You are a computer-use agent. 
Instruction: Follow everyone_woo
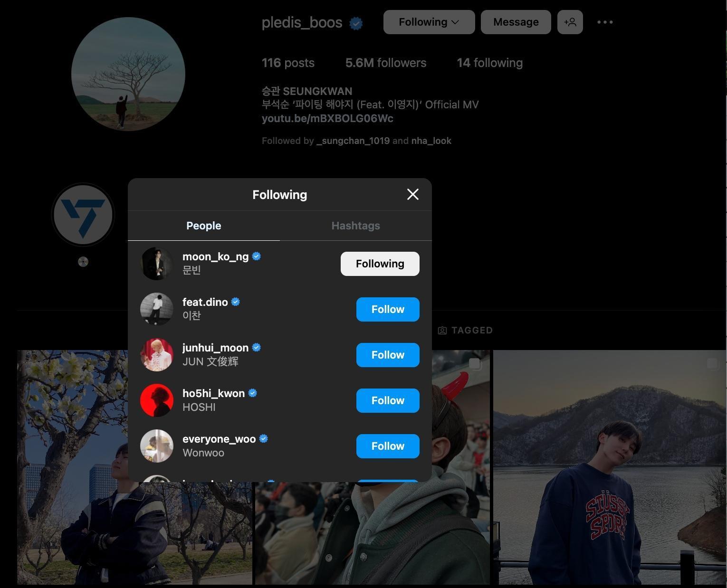click(388, 446)
